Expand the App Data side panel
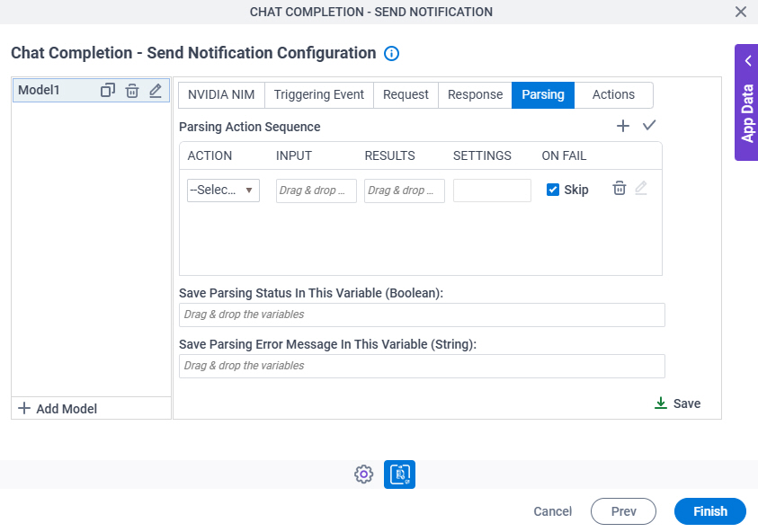This screenshot has width=758, height=532. tap(747, 102)
